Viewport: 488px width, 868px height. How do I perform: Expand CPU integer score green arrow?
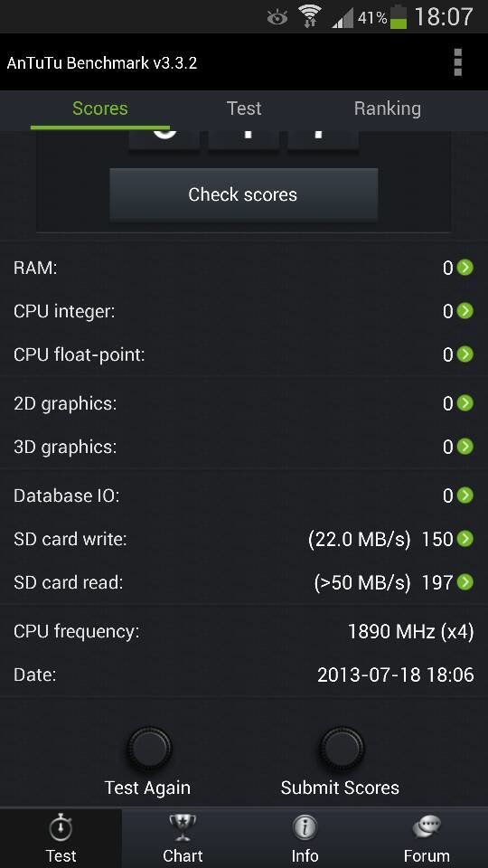[465, 310]
